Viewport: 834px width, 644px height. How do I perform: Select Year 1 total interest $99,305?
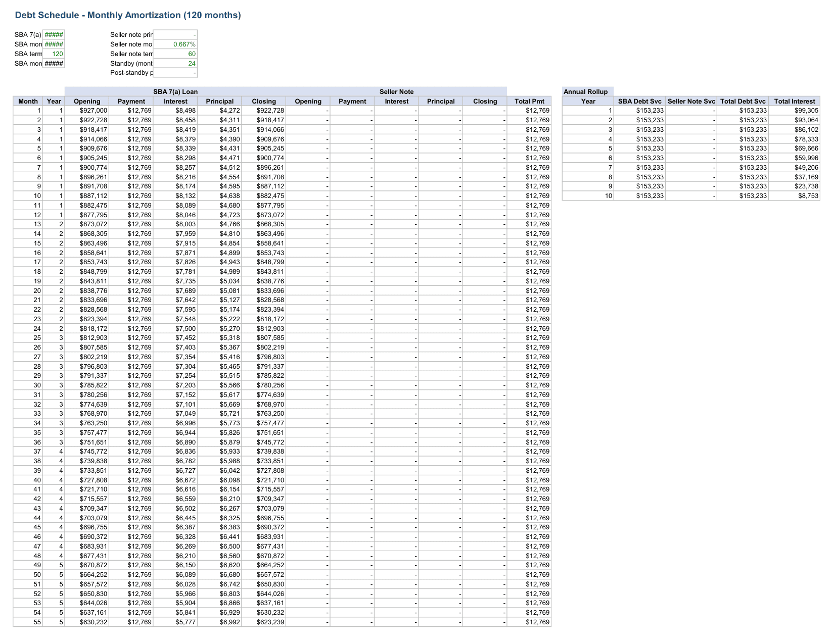click(x=794, y=111)
